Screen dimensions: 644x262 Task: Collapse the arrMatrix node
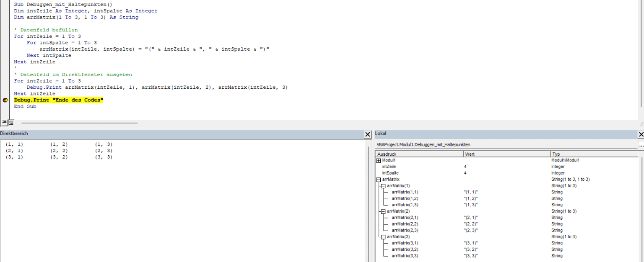(x=379, y=179)
